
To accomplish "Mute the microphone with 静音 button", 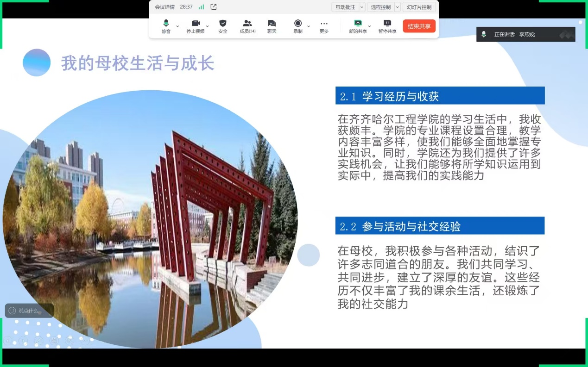I will click(x=166, y=26).
